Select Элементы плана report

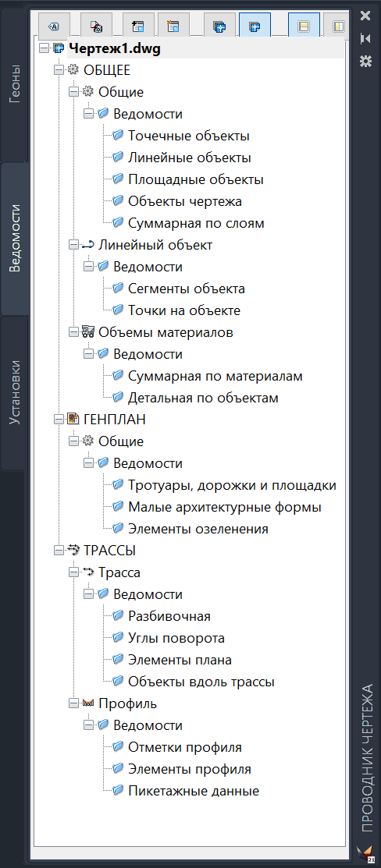click(x=180, y=660)
